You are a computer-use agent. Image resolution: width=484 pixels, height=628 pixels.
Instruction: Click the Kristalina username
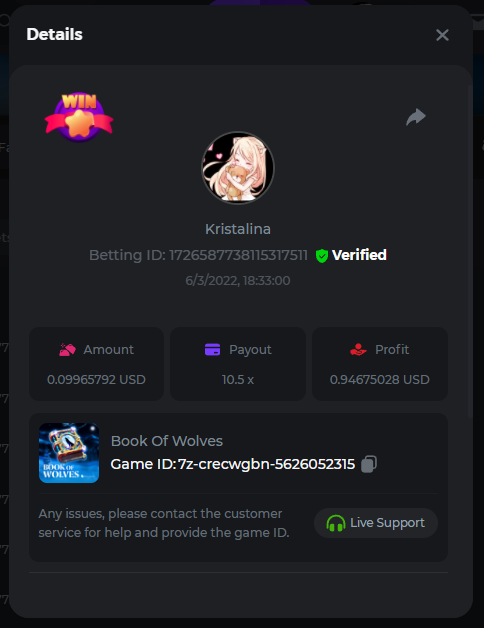click(x=238, y=229)
